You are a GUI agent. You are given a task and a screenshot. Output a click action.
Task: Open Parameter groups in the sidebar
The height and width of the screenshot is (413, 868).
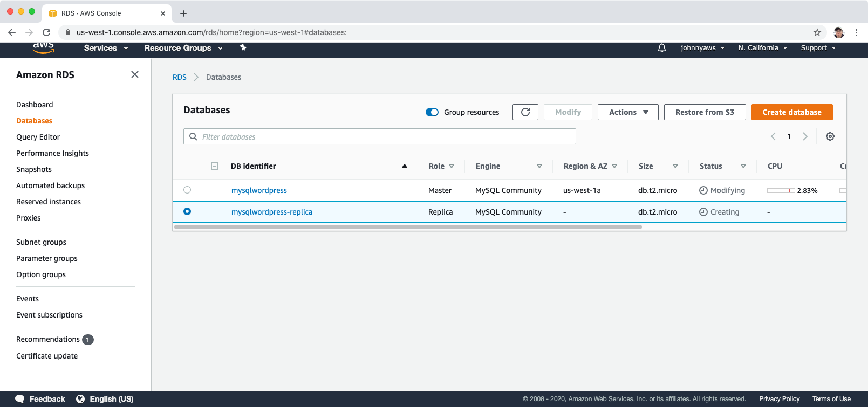[47, 258]
